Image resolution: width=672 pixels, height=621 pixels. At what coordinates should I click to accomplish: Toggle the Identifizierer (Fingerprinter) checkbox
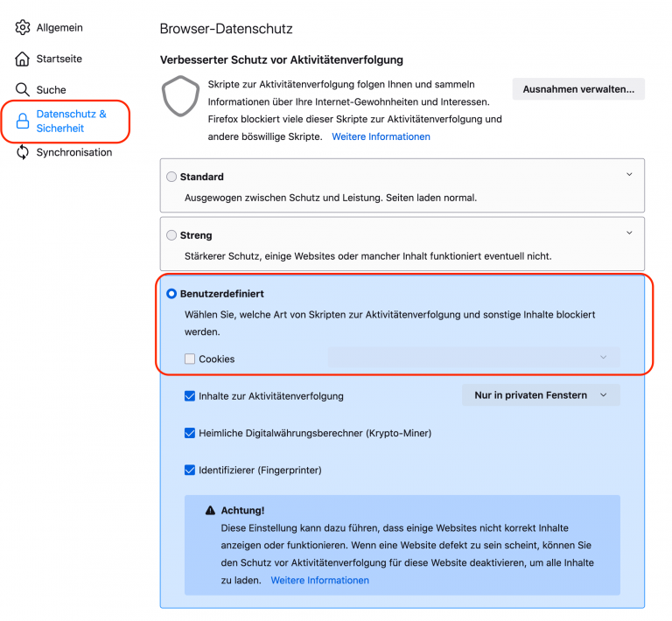(x=190, y=470)
